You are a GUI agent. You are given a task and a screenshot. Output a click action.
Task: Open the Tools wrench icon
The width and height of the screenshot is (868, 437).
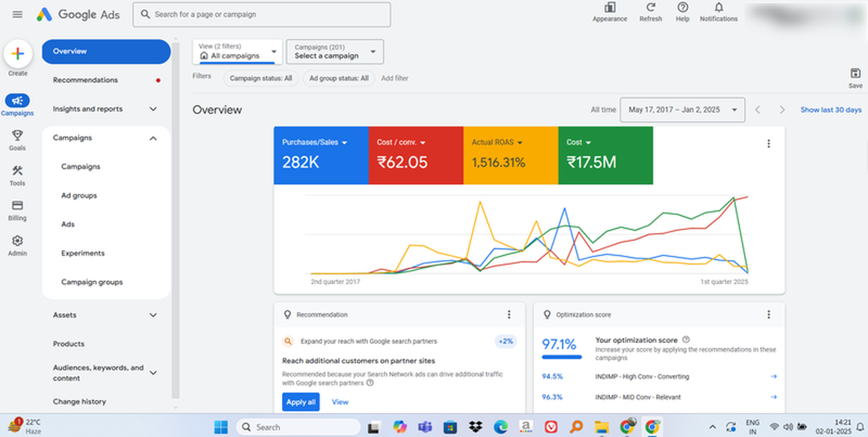pyautogui.click(x=17, y=171)
